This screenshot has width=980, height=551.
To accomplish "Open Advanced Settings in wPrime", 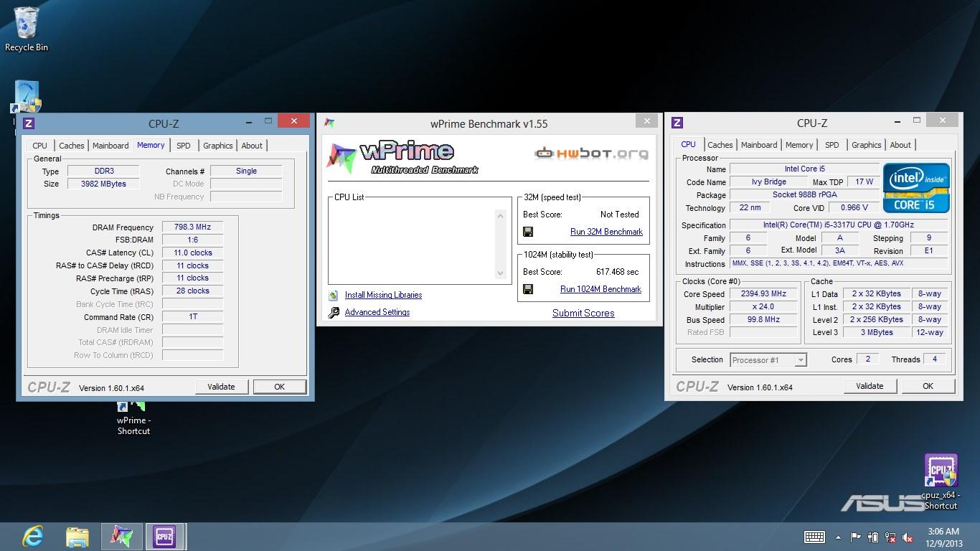I will [x=377, y=312].
